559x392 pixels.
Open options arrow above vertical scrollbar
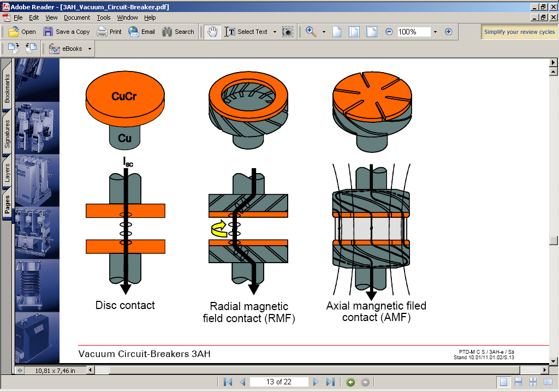[x=553, y=62]
